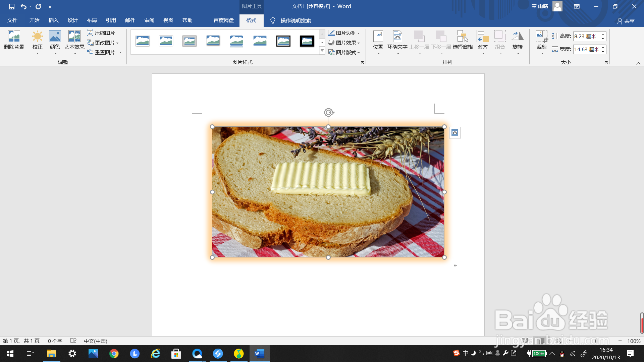Collapse the ribbon with the chevron
644x362 pixels.
click(x=638, y=63)
